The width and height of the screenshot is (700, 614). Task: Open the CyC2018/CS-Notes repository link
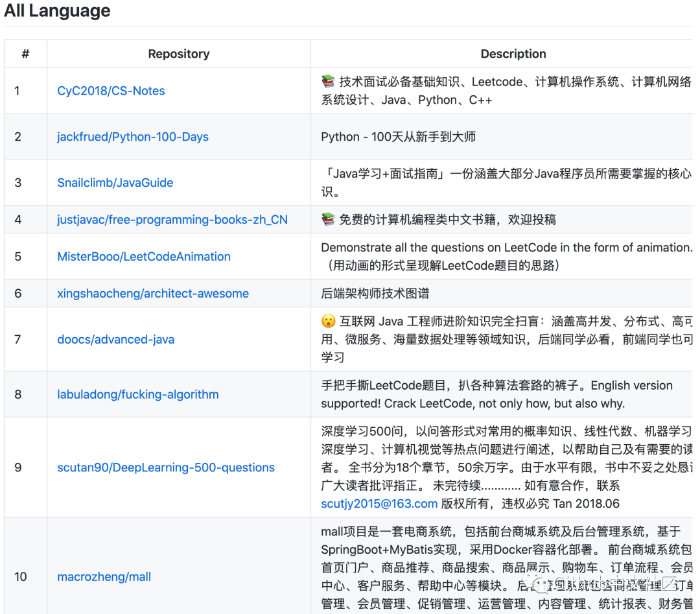[111, 91]
